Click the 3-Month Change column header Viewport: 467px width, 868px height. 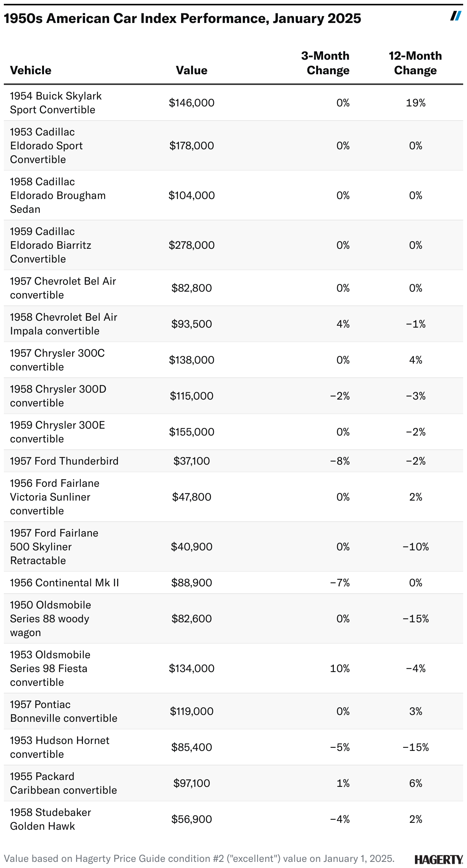325,63
